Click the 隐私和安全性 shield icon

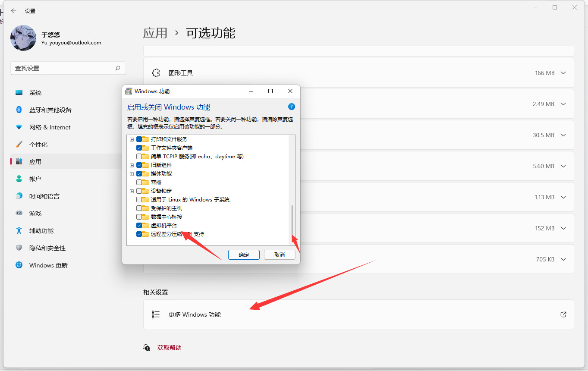coord(19,248)
